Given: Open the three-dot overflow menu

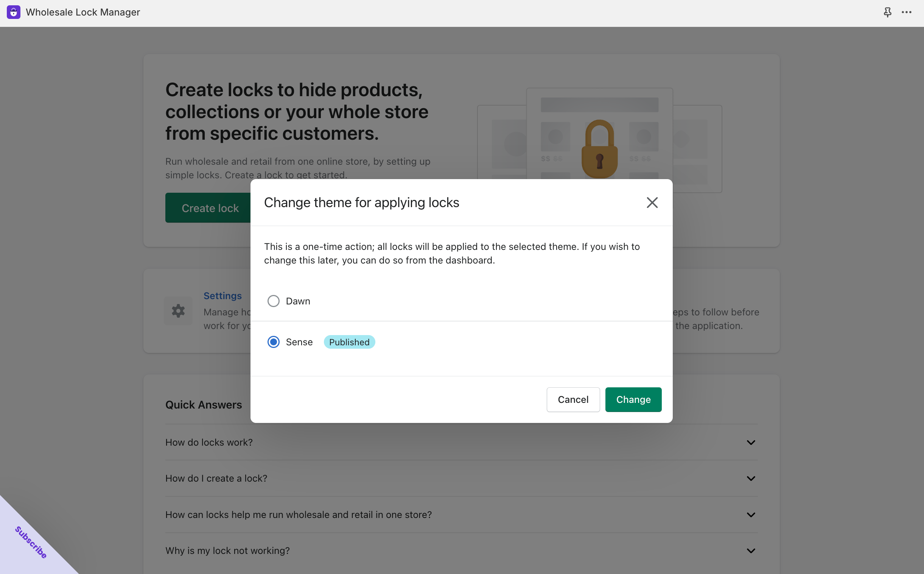Looking at the screenshot, I should pos(907,12).
